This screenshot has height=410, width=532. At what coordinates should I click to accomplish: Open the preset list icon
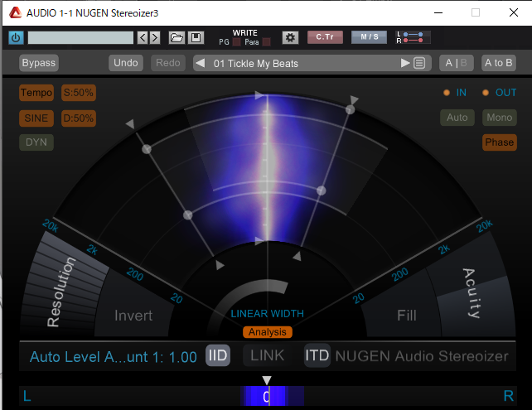pyautogui.click(x=419, y=63)
